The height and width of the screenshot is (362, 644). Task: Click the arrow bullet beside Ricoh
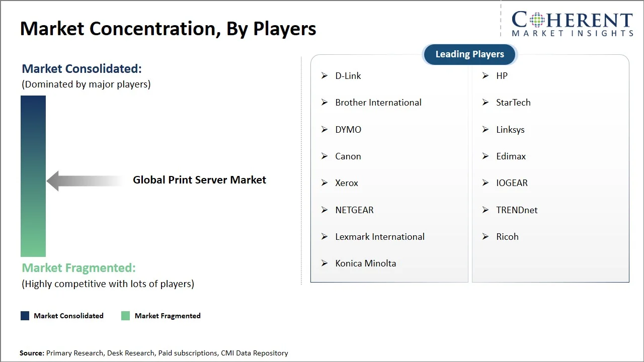coord(486,237)
